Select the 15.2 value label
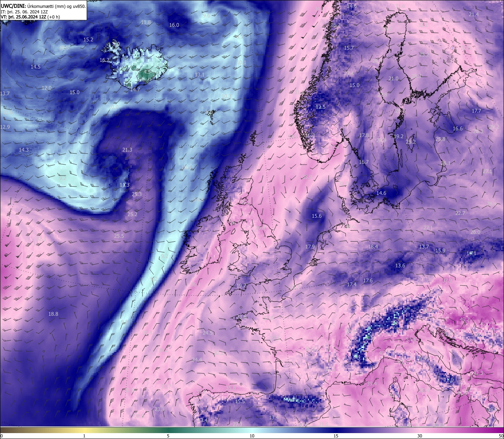This screenshot has width=504, height=439. pyautogui.click(x=88, y=39)
